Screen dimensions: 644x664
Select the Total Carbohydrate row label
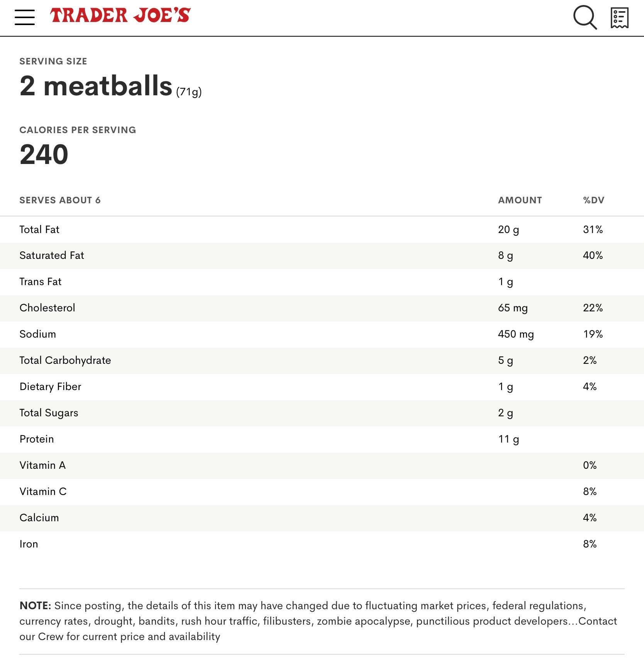[65, 360]
